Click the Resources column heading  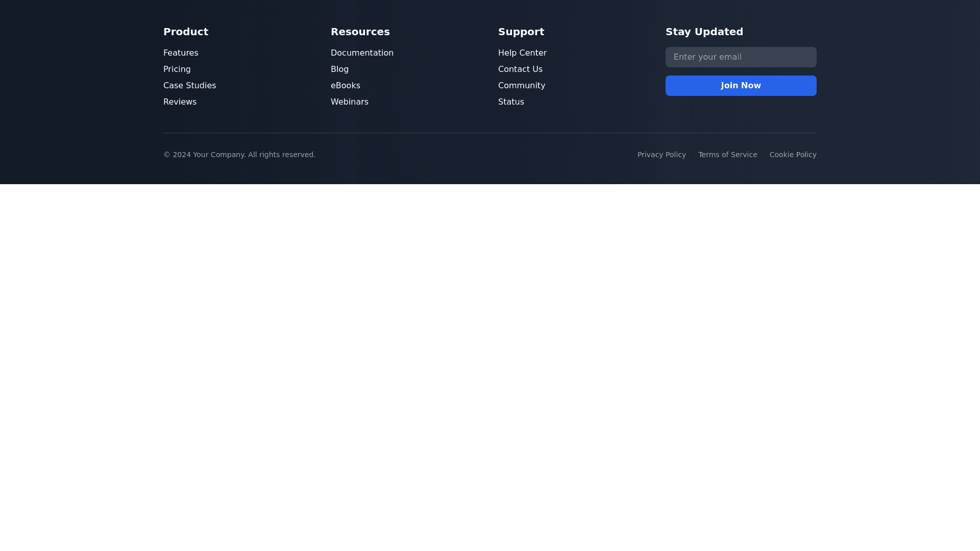point(360,32)
